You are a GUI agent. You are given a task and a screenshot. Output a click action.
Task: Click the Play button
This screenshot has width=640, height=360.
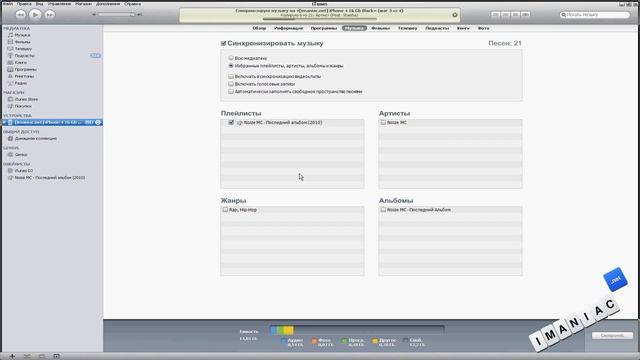click(x=35, y=15)
